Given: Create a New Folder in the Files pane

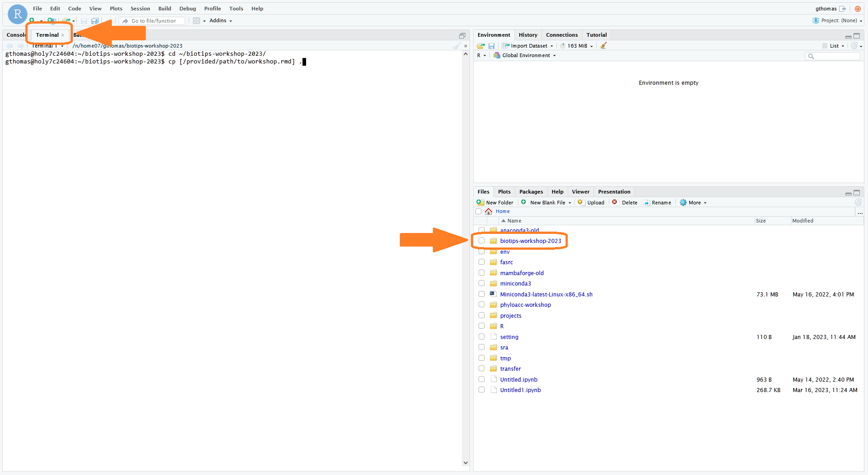Looking at the screenshot, I should pos(495,202).
